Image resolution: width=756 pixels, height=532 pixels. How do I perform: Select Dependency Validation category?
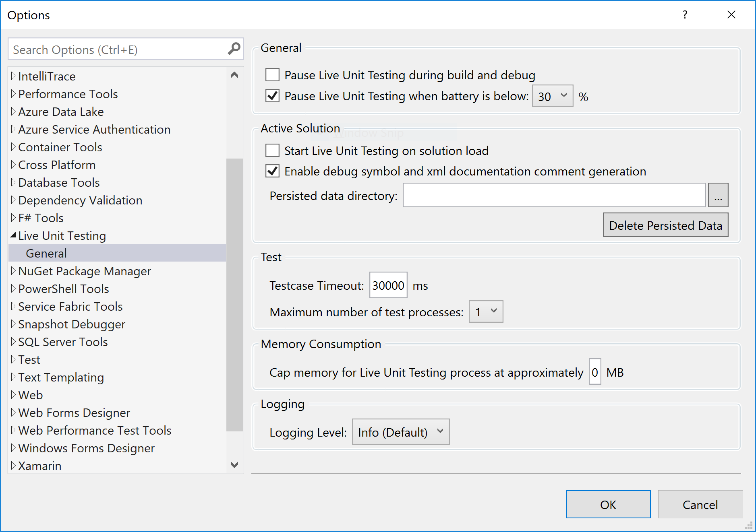80,200
